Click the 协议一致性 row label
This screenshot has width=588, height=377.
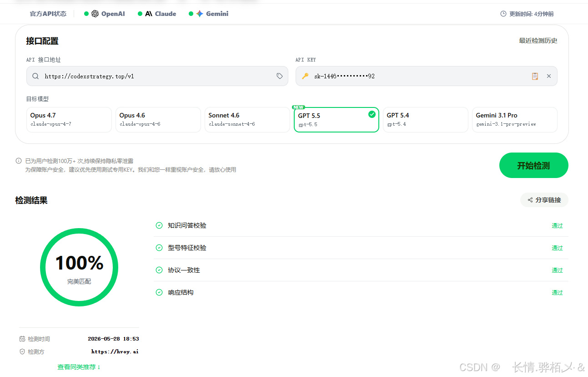184,270
